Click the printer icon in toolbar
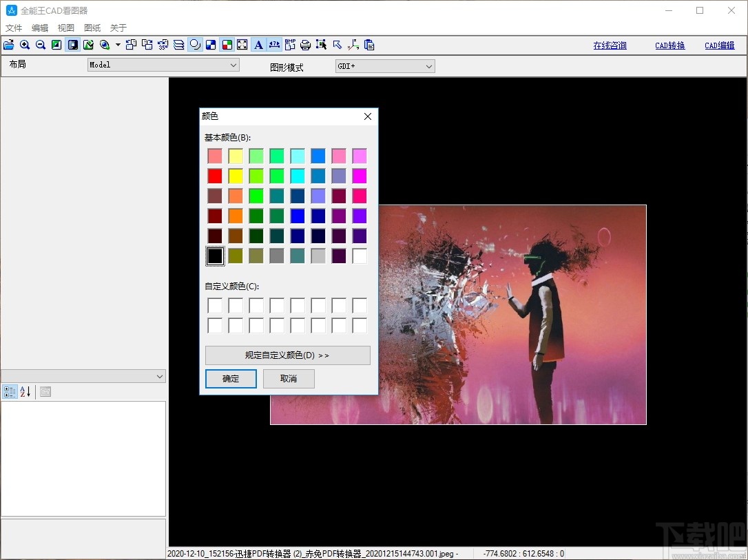This screenshot has height=560, width=748. click(x=305, y=45)
